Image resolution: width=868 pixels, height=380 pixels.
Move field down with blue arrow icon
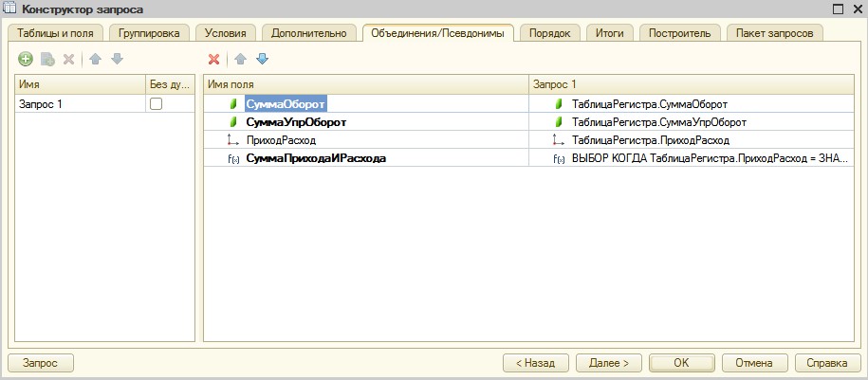(x=263, y=59)
